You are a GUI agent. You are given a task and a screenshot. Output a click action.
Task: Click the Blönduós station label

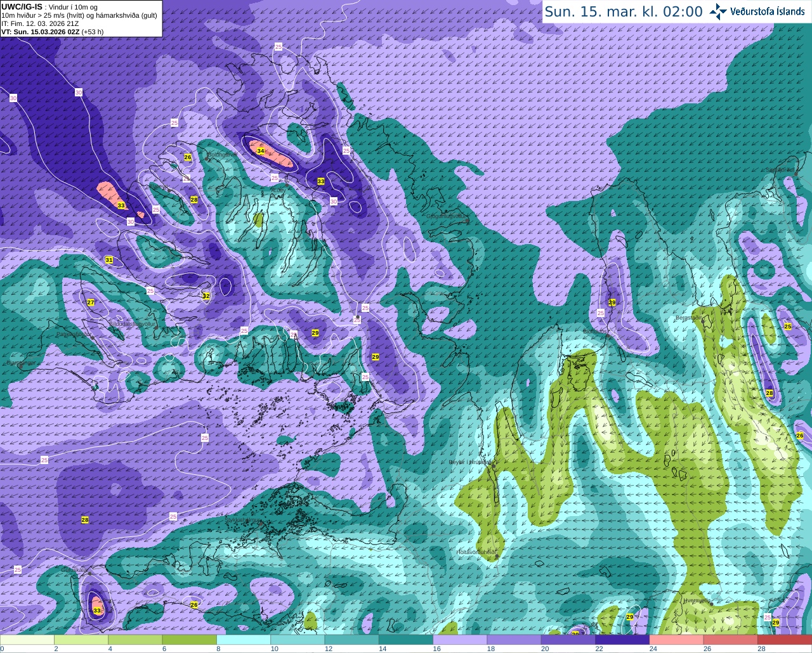594,331
